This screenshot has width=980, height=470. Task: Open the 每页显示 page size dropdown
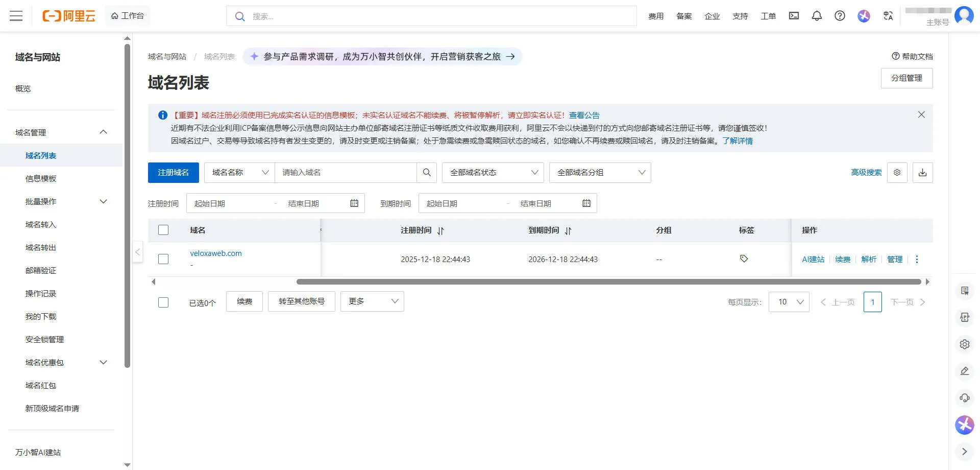pyautogui.click(x=789, y=302)
